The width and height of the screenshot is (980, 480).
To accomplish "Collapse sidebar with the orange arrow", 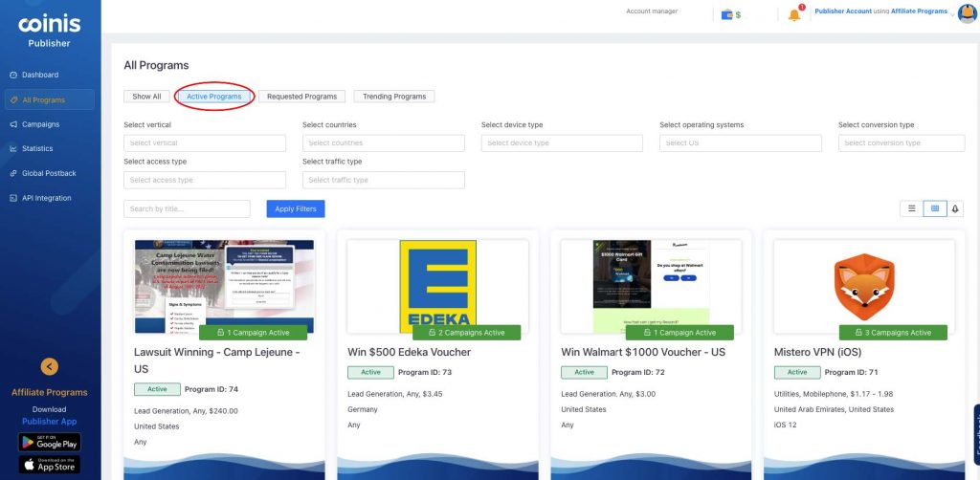I will [50, 365].
